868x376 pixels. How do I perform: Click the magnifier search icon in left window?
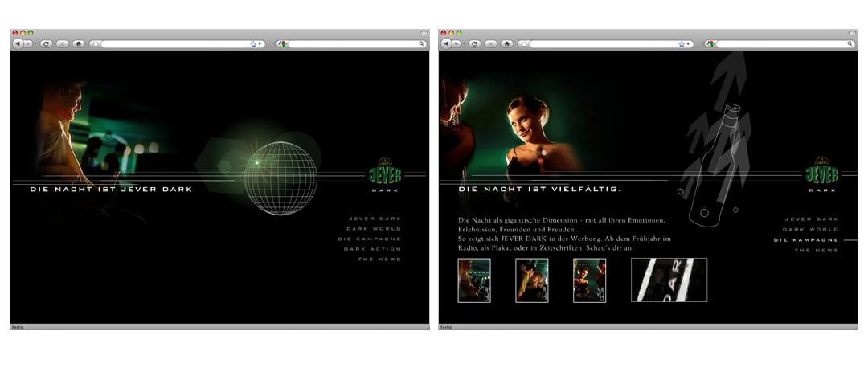point(421,43)
